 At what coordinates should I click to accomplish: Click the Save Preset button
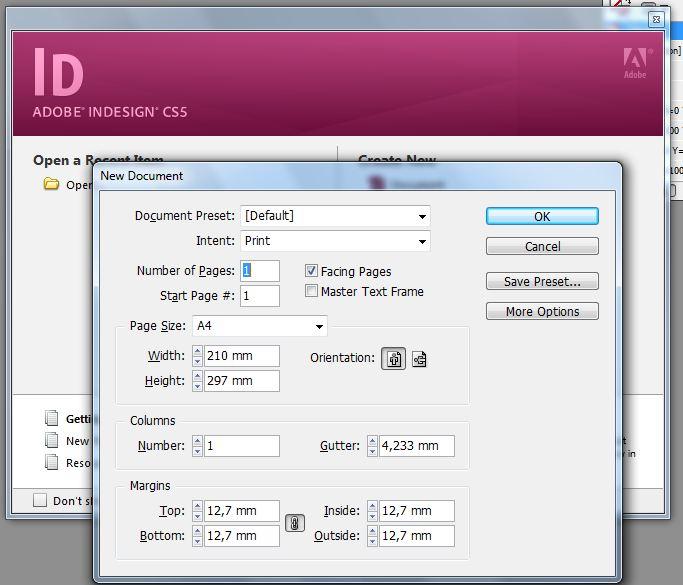(542, 281)
